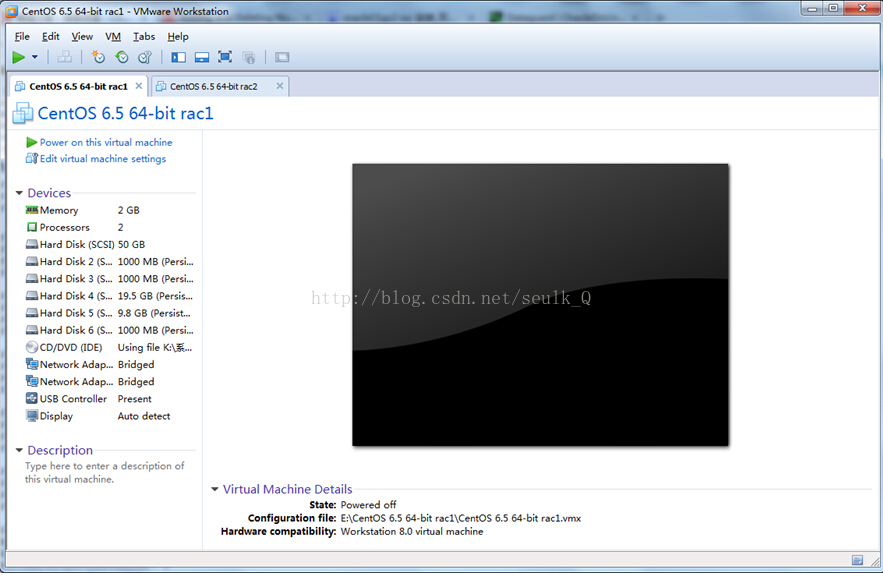Select Hard Disk (SCSI) 50 GB icon

(32, 244)
